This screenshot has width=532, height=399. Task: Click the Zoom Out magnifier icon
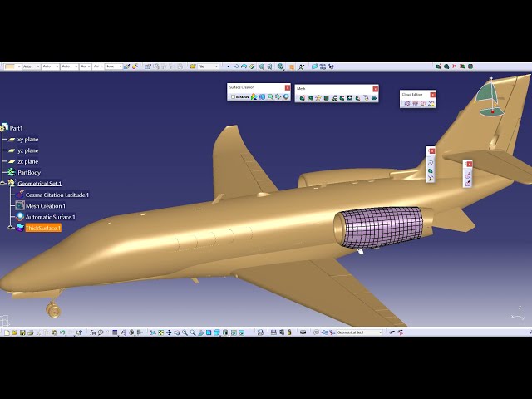(193, 332)
